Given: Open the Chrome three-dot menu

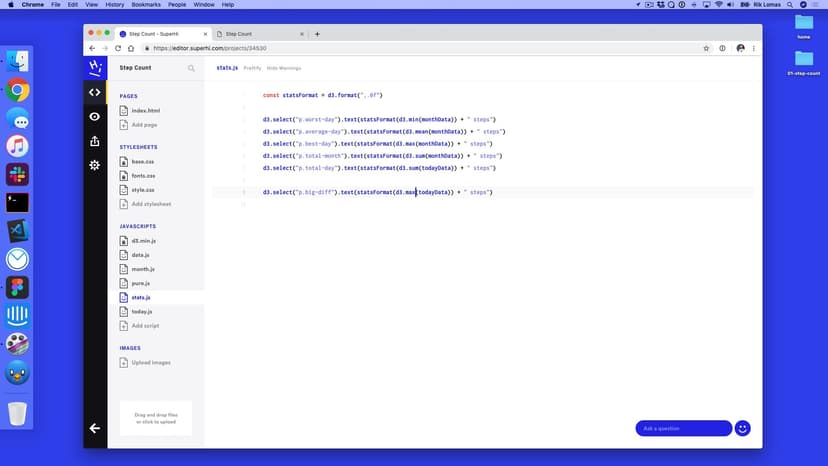Looking at the screenshot, I should pos(754,48).
